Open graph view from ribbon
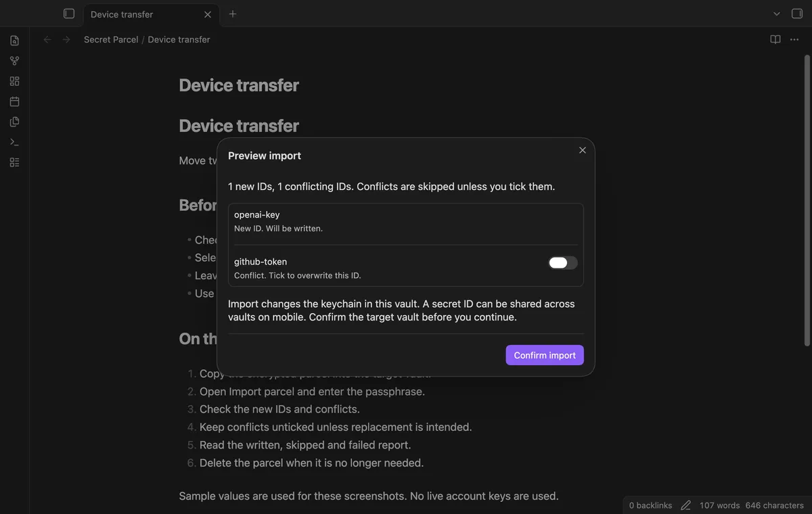 14,61
